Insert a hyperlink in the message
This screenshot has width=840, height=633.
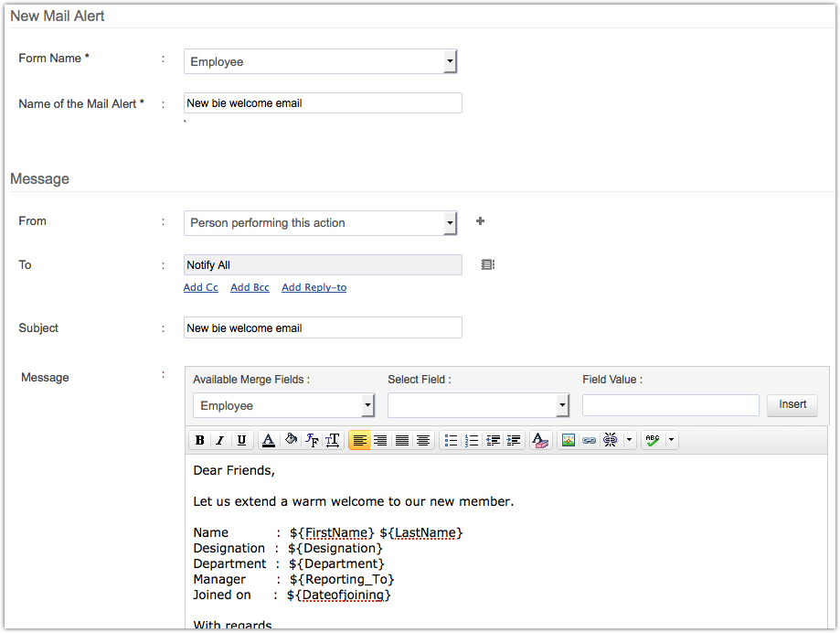(590, 440)
